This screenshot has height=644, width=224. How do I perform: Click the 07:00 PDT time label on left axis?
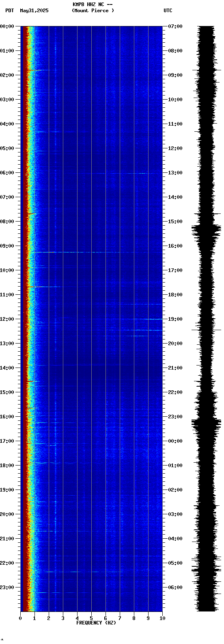tap(7, 197)
